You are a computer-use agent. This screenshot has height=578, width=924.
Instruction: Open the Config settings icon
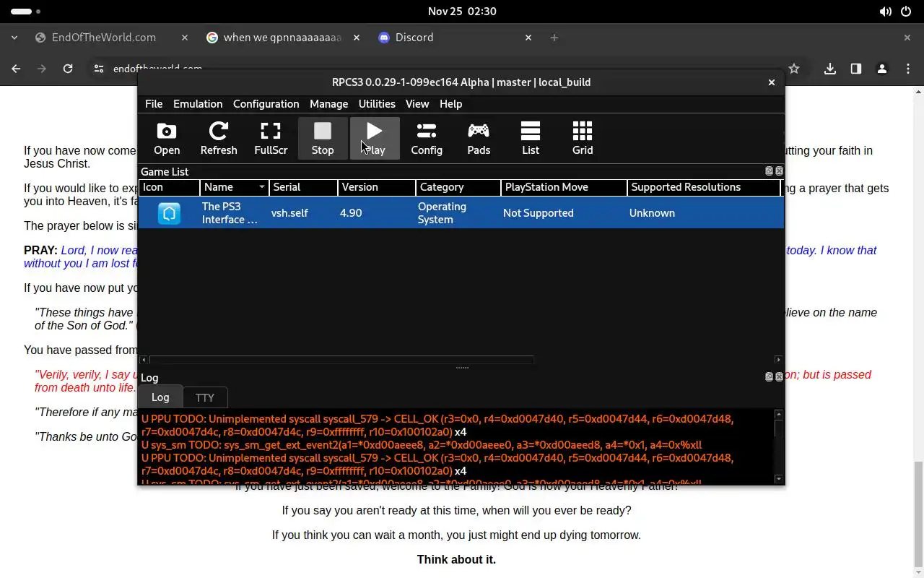(427, 138)
